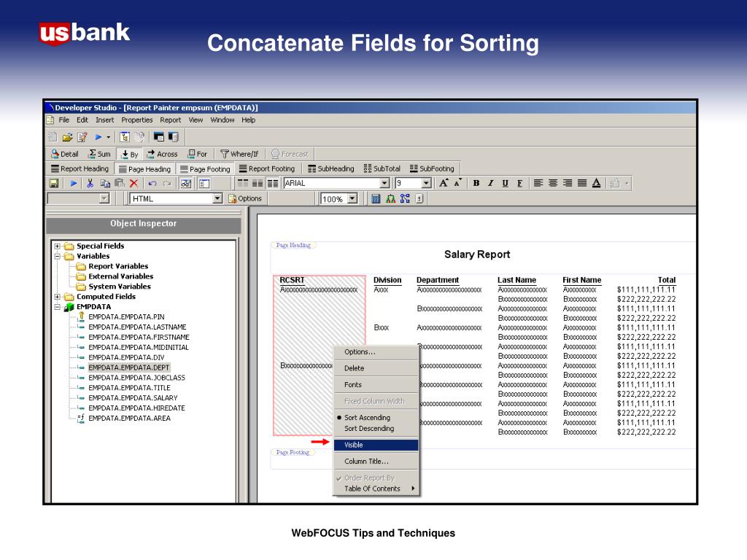Open the Report menu

(x=170, y=120)
